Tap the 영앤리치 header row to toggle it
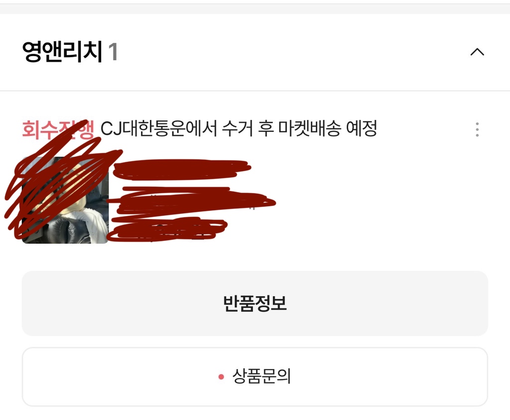The width and height of the screenshot is (510, 420). [255, 52]
